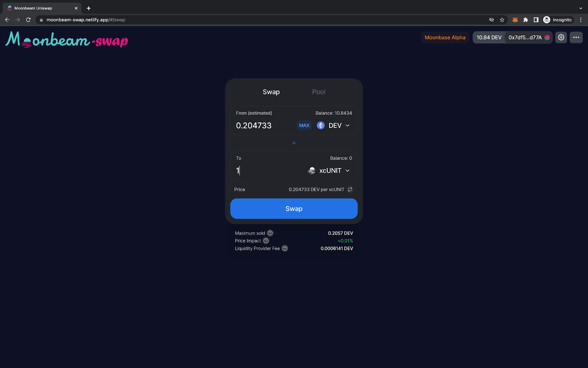Image resolution: width=588 pixels, height=368 pixels.
Task: Open a new browser tab
Action: (89, 8)
